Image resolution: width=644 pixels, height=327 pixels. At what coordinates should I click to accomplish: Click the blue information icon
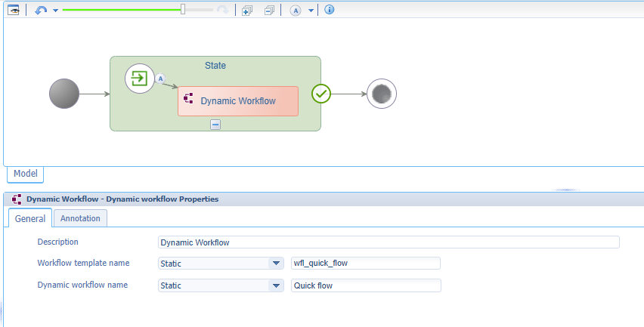330,10
